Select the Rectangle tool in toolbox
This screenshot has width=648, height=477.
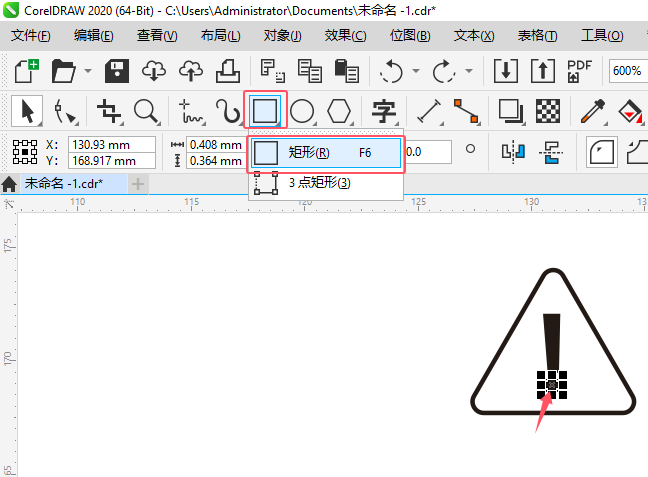(x=265, y=110)
